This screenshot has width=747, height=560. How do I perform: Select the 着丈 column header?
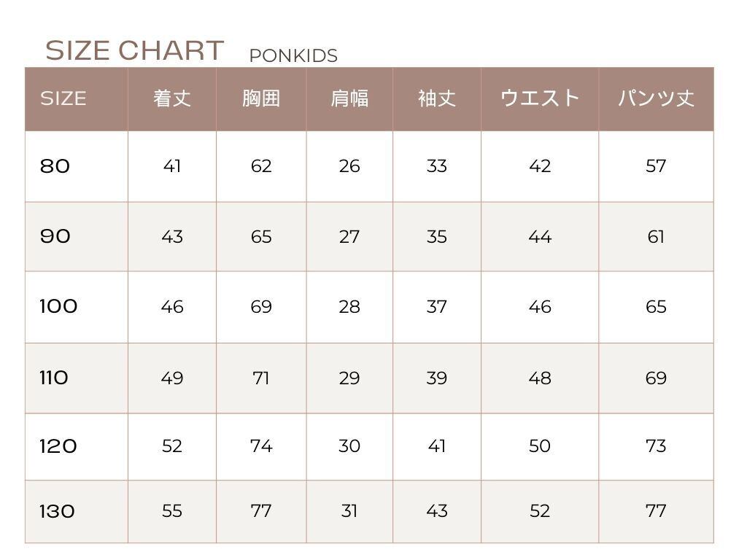172,98
